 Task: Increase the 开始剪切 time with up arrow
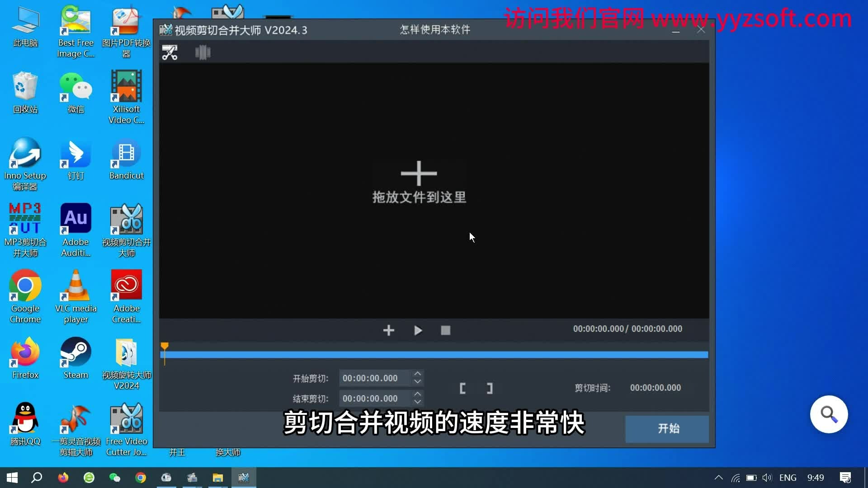pyautogui.click(x=418, y=374)
